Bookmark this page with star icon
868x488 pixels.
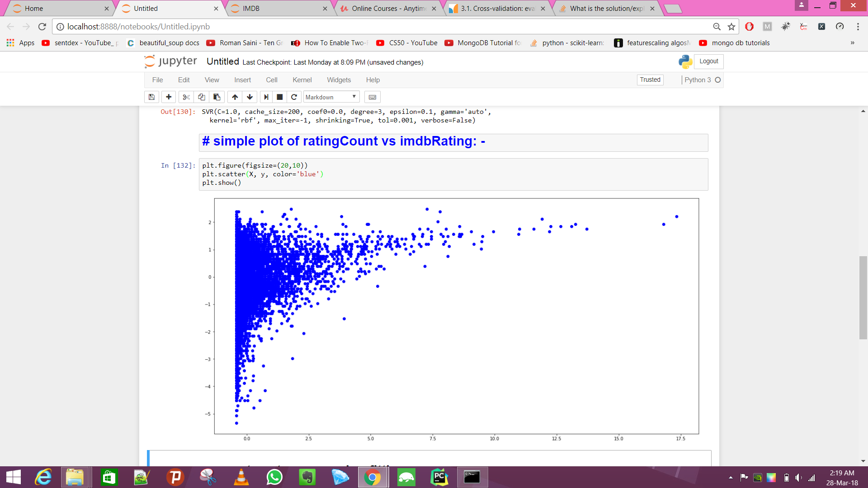(x=731, y=27)
